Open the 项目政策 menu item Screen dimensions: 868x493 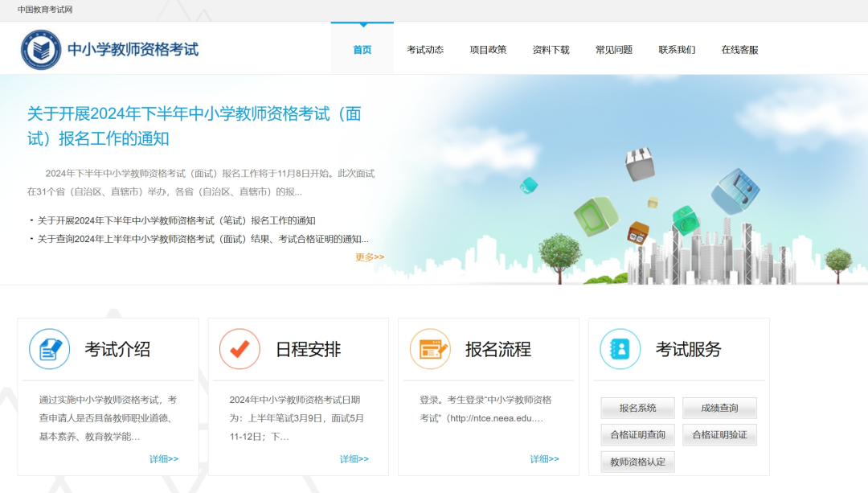coord(488,50)
